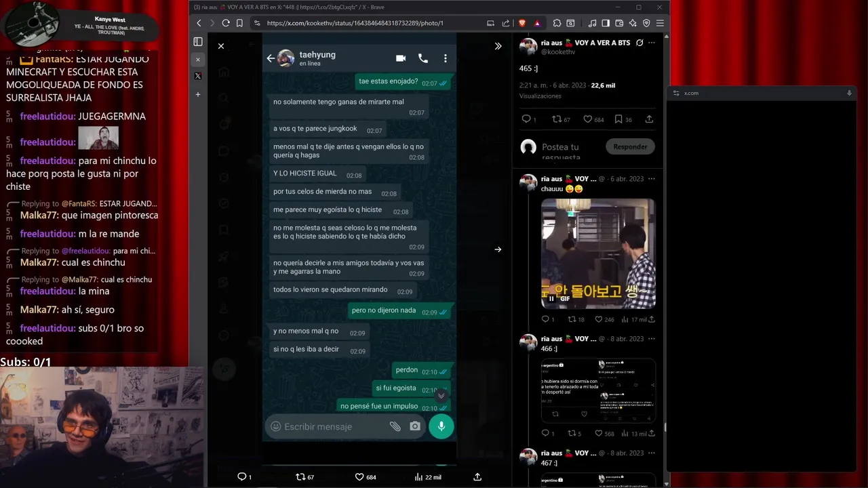Open Brave Leo AI sparkle icon

tap(633, 23)
